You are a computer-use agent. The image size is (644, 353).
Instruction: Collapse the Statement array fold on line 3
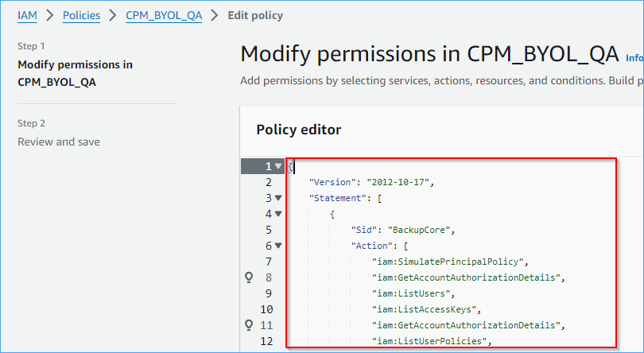pos(278,198)
